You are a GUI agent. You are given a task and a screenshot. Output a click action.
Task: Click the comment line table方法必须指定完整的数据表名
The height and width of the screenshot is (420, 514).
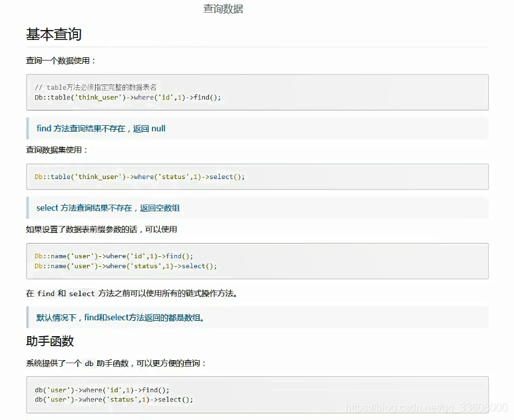pos(95,87)
